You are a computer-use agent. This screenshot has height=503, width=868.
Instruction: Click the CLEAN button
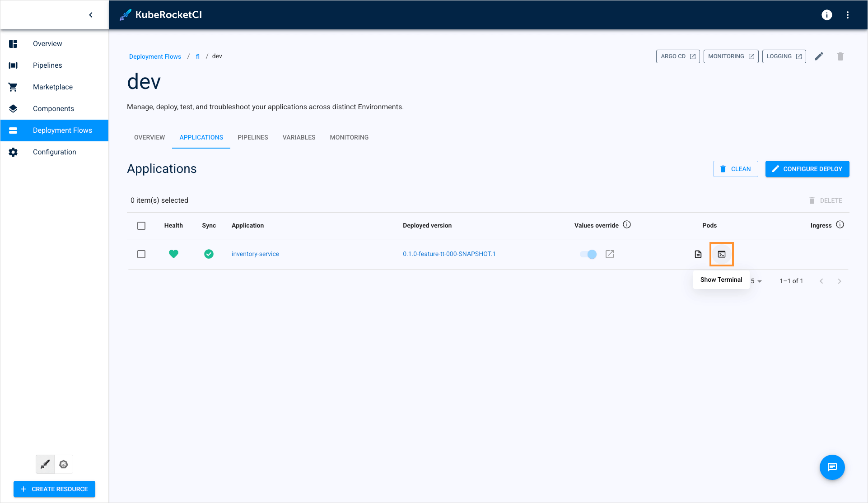click(736, 169)
